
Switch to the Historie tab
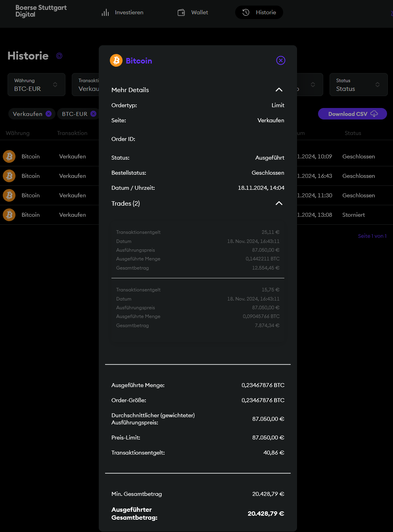coord(259,12)
